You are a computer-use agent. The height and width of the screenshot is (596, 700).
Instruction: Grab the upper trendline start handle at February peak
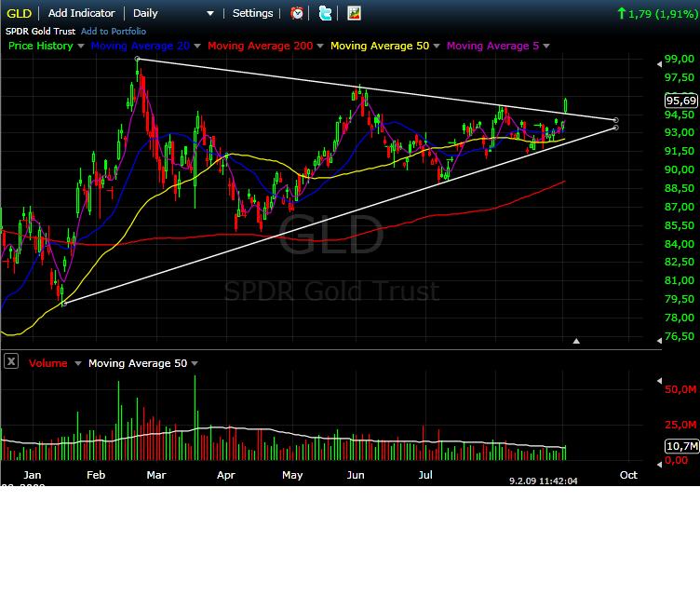[138, 59]
